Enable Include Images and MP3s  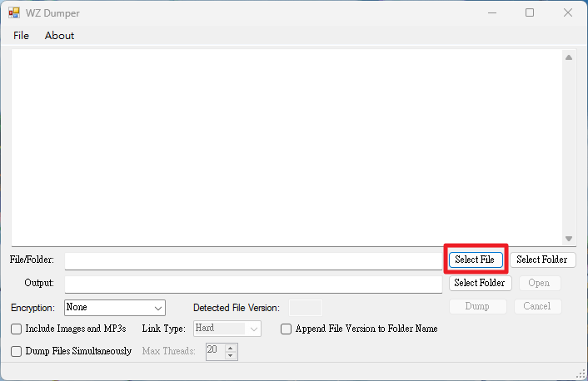(16, 329)
